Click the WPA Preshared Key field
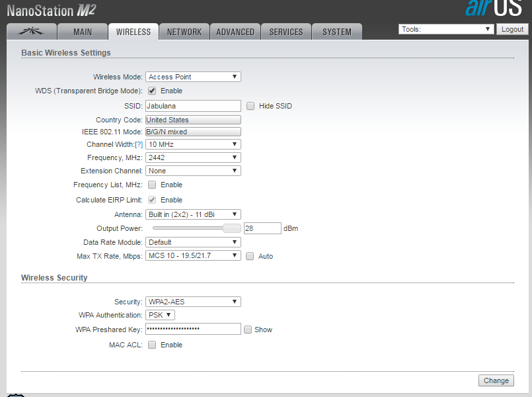 click(x=193, y=329)
